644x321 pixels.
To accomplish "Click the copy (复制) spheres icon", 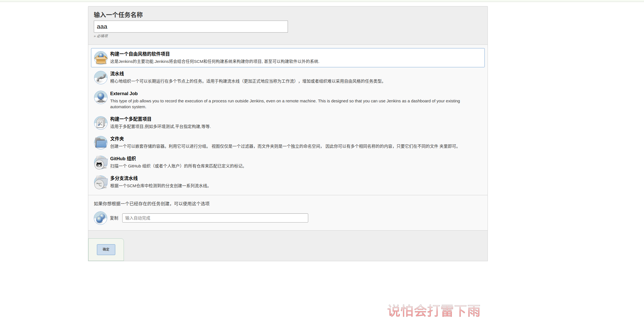I will click(x=101, y=218).
